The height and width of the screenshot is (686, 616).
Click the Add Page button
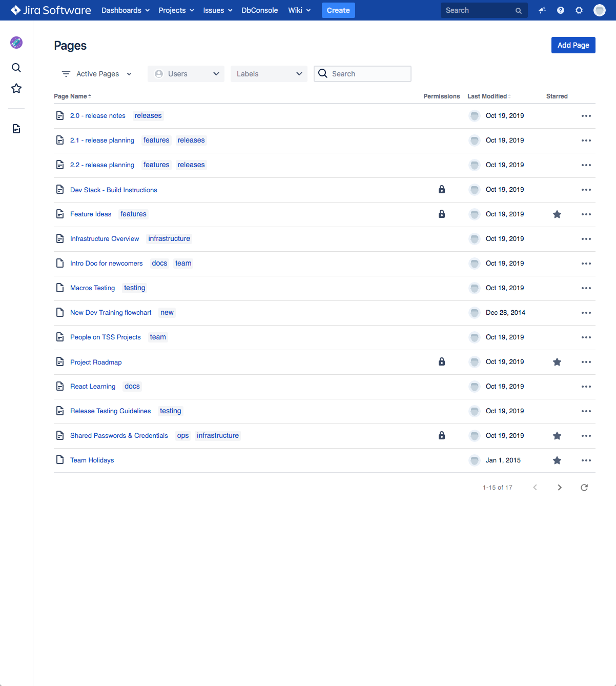(x=573, y=45)
